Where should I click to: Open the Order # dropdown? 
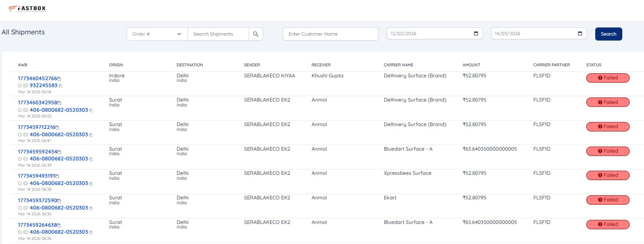[x=157, y=34]
